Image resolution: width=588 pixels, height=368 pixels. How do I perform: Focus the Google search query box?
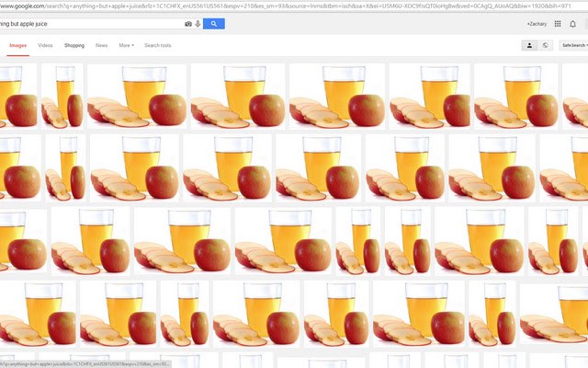(x=92, y=24)
